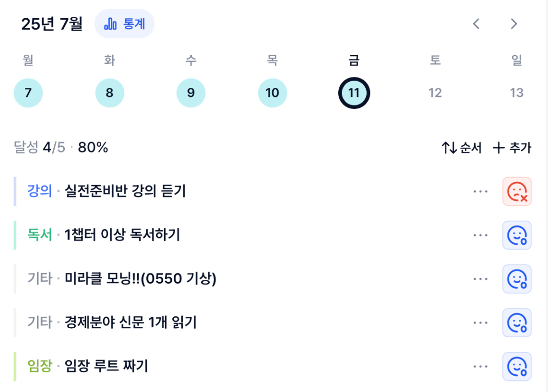The width and height of the screenshot is (548, 392).
Task: Add a new task with 추가
Action: tap(512, 147)
